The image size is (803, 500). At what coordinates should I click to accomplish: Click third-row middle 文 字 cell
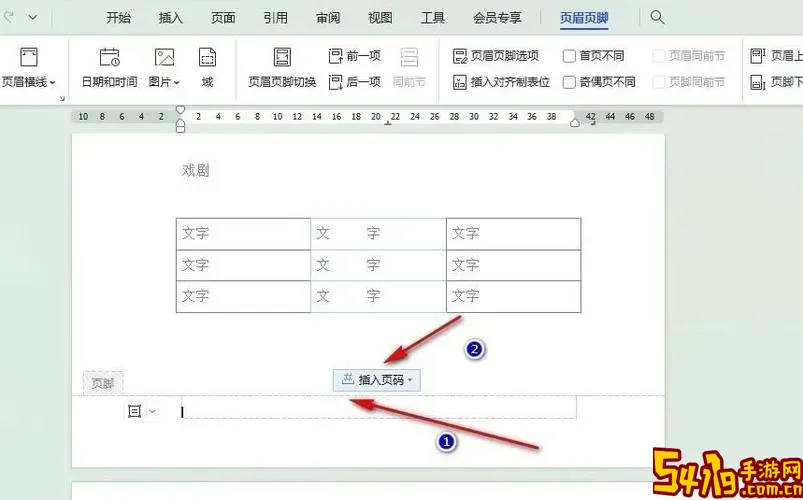pos(378,297)
